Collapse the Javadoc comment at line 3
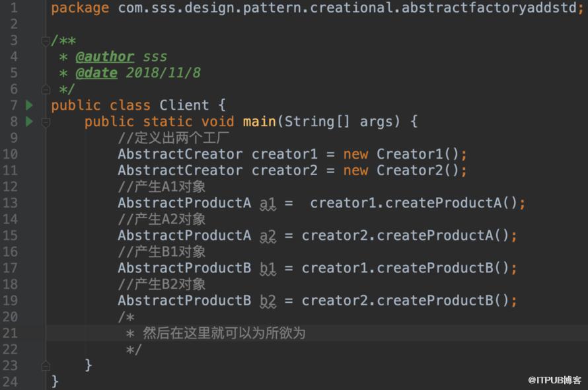This screenshot has width=588, height=390. point(46,40)
